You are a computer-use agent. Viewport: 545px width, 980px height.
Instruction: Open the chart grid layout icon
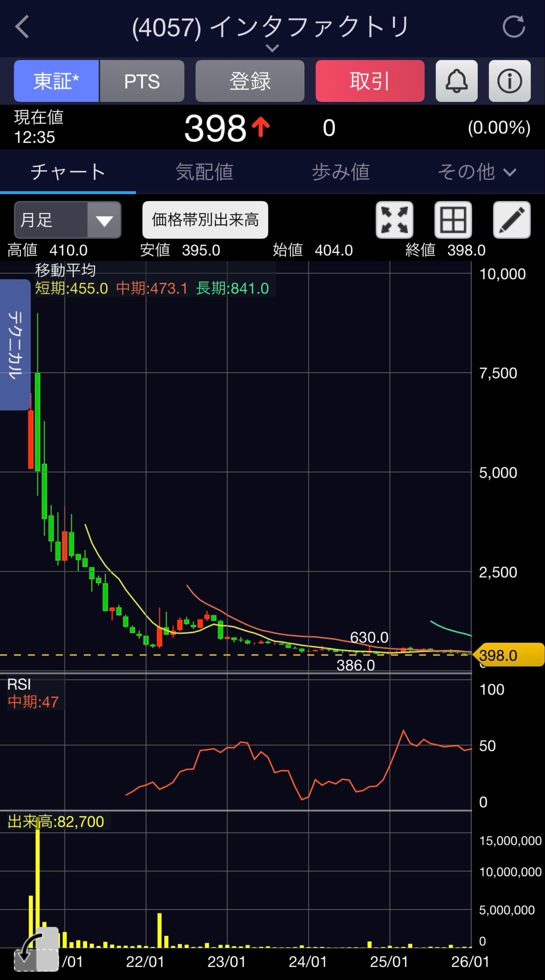pos(453,219)
